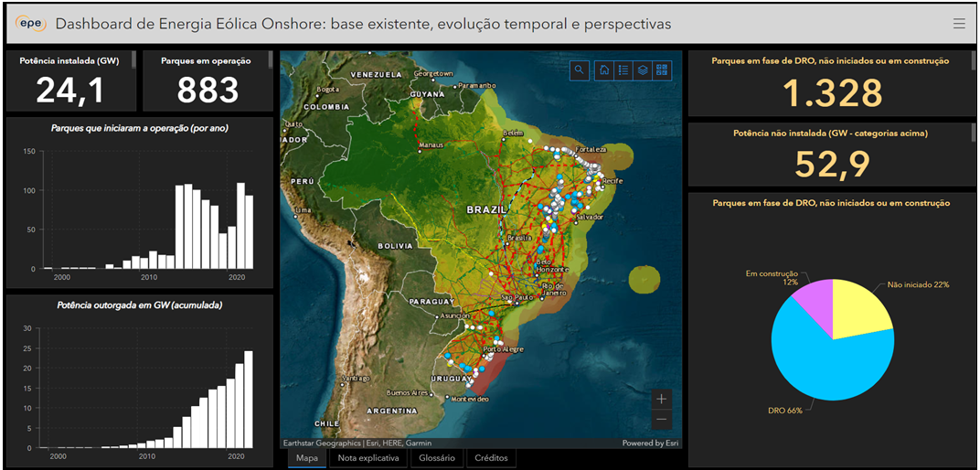Zoom out on the map
This screenshot has height=470, width=980.
pos(662,420)
